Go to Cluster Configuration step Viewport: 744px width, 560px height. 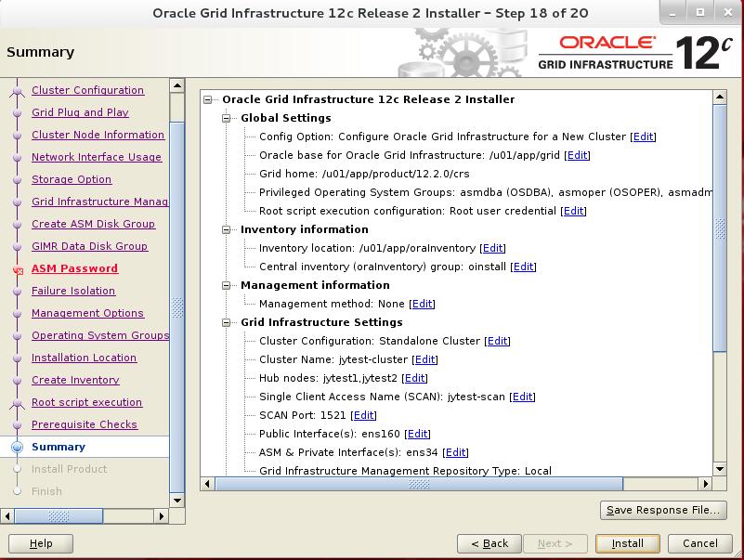point(88,90)
